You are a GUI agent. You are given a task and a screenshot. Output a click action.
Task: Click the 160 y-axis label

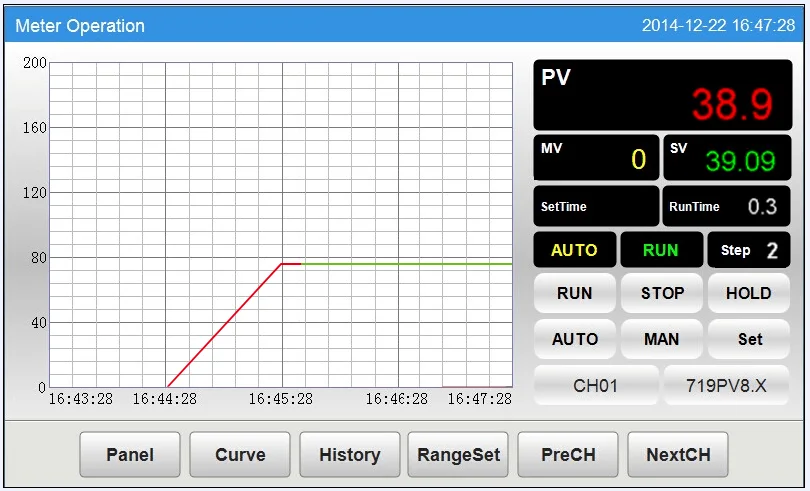coord(35,128)
